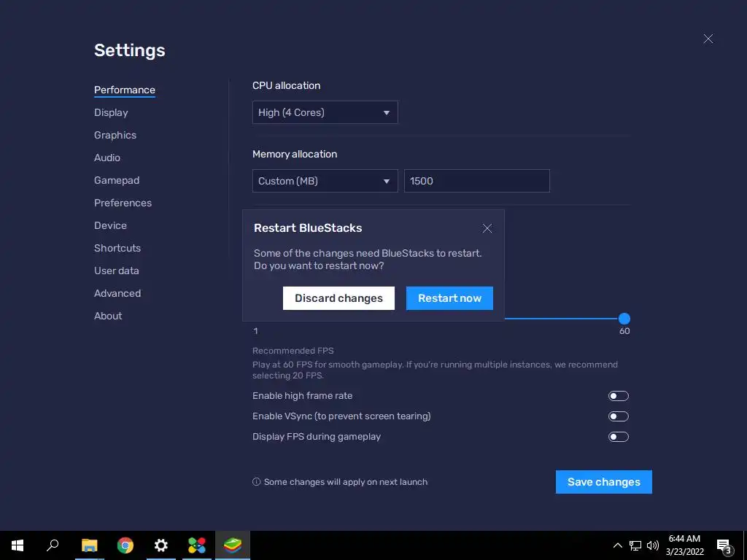Open Windows Settings gear in taskbar
This screenshot has height=560, width=747.
pos(161,545)
